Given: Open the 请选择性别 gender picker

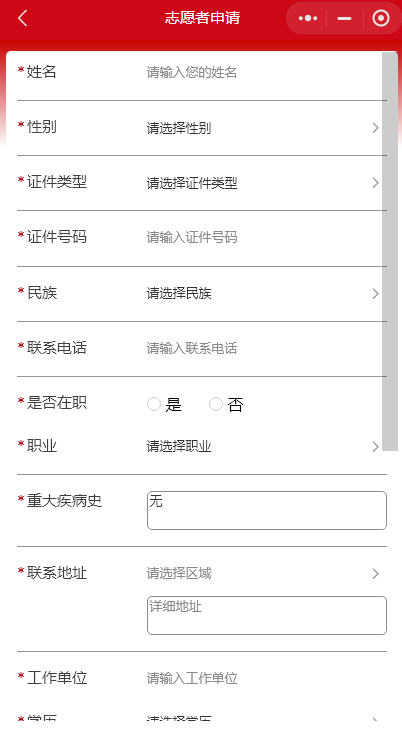Looking at the screenshot, I should (x=263, y=128).
